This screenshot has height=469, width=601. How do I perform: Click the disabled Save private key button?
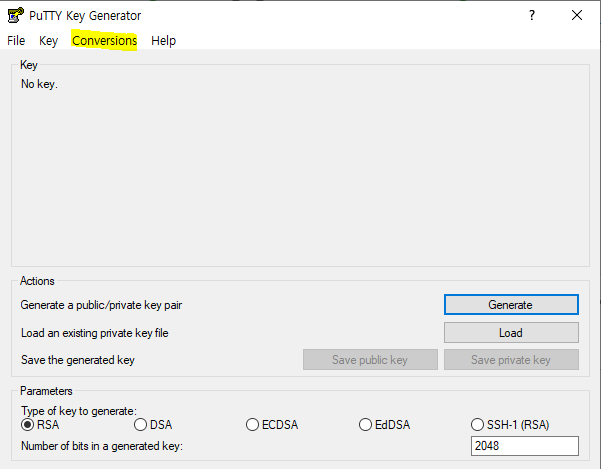click(511, 360)
